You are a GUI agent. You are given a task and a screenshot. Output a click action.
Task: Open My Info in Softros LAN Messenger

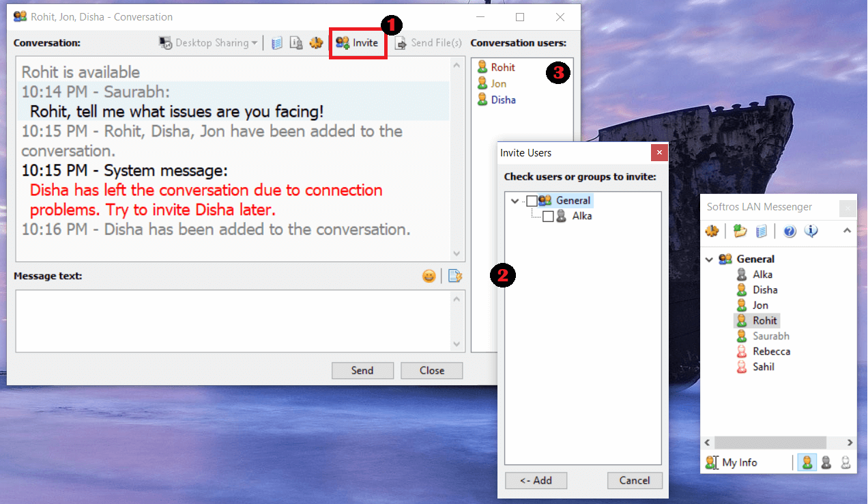click(732, 463)
